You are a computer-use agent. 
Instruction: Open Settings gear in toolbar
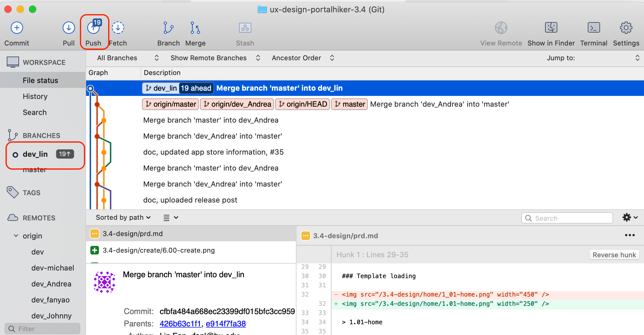pyautogui.click(x=626, y=28)
